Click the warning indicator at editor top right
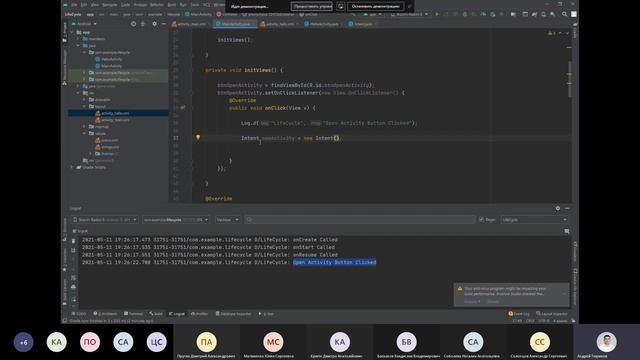 tap(551, 33)
